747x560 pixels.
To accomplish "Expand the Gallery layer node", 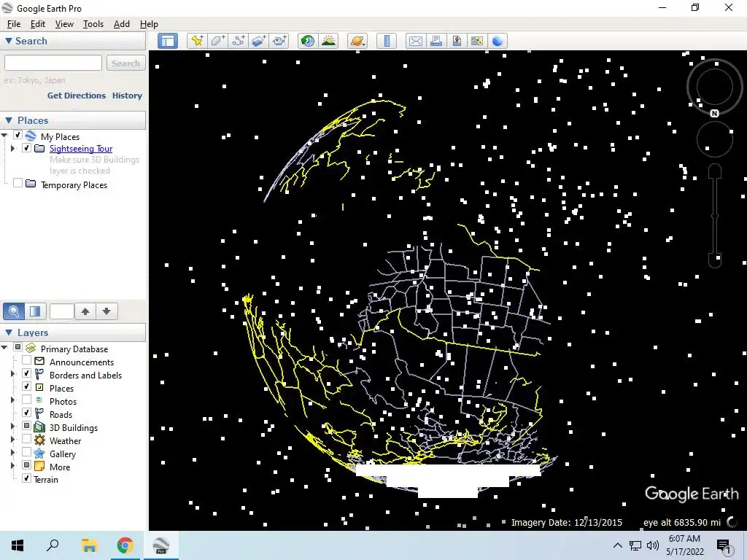I will point(13,453).
